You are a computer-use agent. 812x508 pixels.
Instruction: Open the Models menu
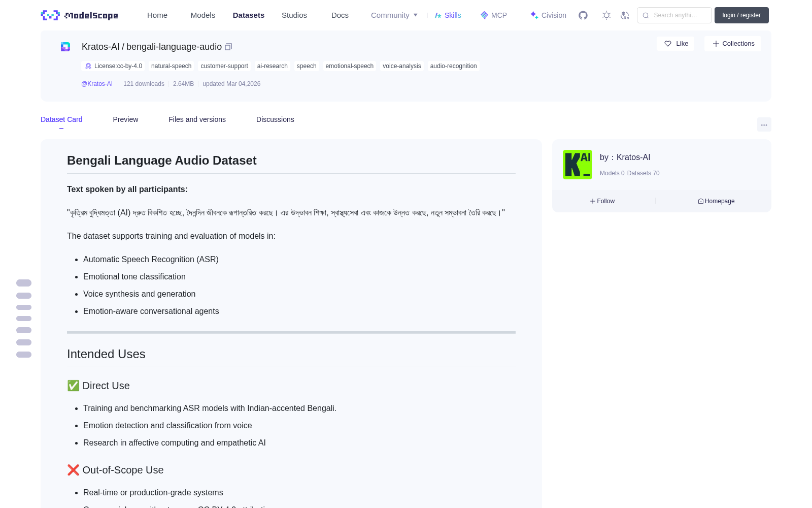coord(203,15)
